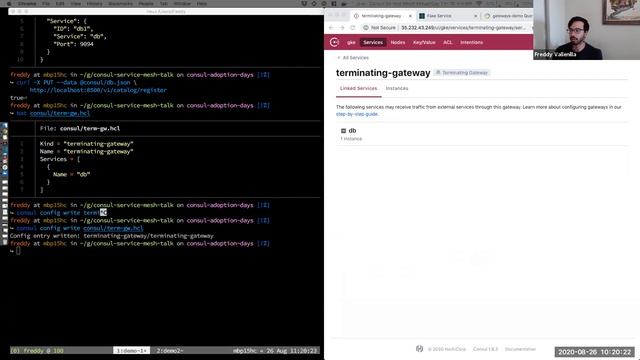Click the Fake Service tab favicon
Image resolution: width=640 pixels, height=360 pixels.
[422, 16]
